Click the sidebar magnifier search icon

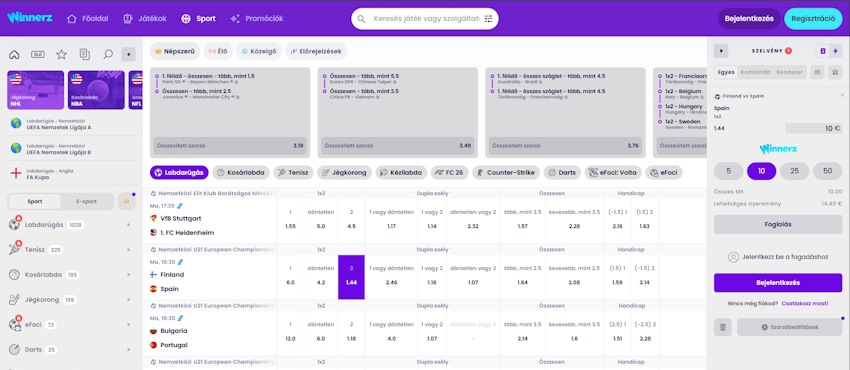tap(108, 54)
